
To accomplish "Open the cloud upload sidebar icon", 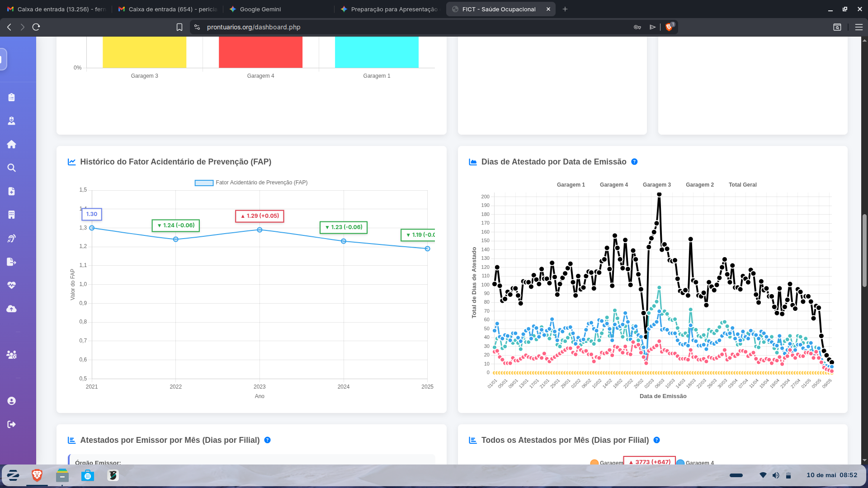I will (x=12, y=309).
